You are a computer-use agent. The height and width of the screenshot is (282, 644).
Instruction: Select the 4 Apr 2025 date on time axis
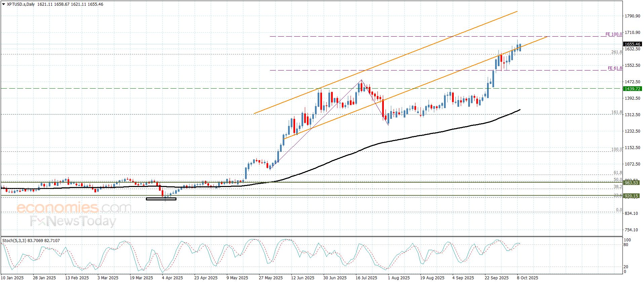172,278
